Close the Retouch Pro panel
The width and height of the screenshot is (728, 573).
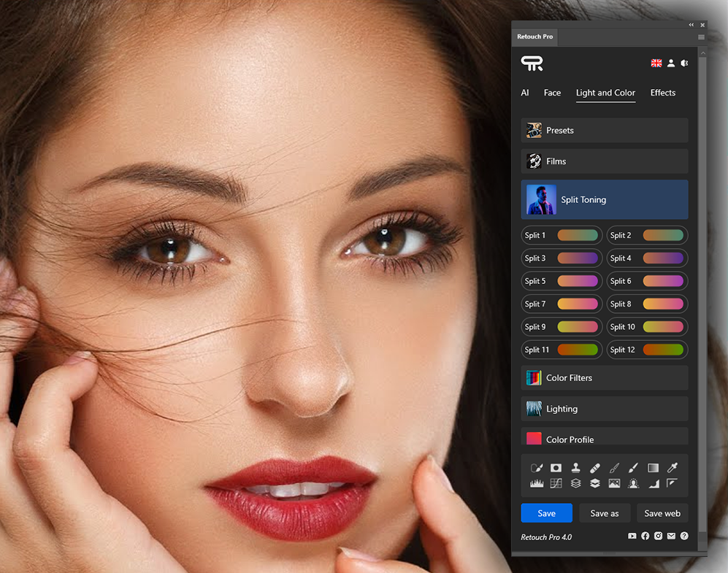[702, 25]
